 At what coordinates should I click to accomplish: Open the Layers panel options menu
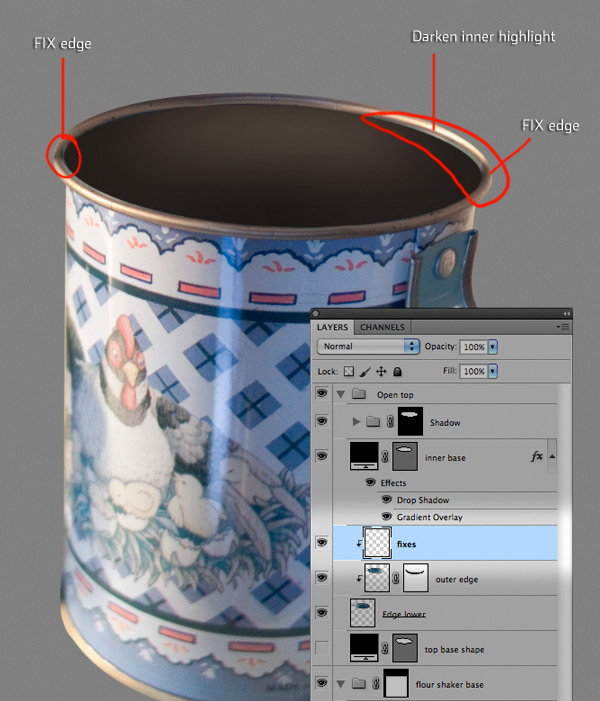(x=564, y=327)
